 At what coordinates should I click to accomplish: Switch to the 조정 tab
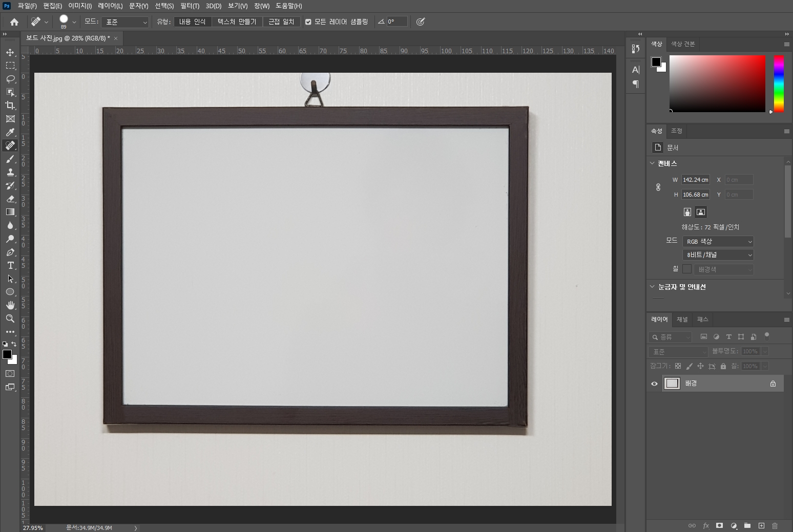click(x=677, y=131)
